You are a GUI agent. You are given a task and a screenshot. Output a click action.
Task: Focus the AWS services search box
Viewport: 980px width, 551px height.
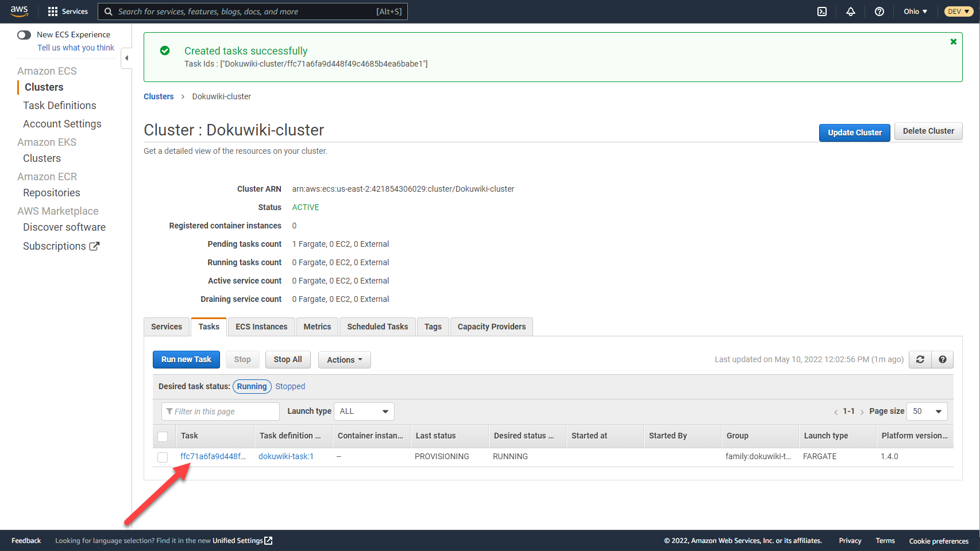click(x=253, y=11)
